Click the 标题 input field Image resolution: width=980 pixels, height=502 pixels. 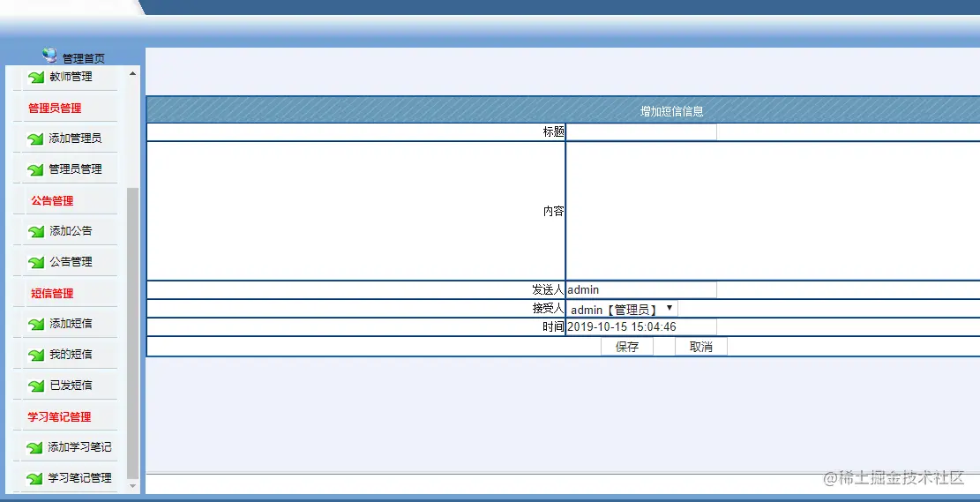point(641,132)
